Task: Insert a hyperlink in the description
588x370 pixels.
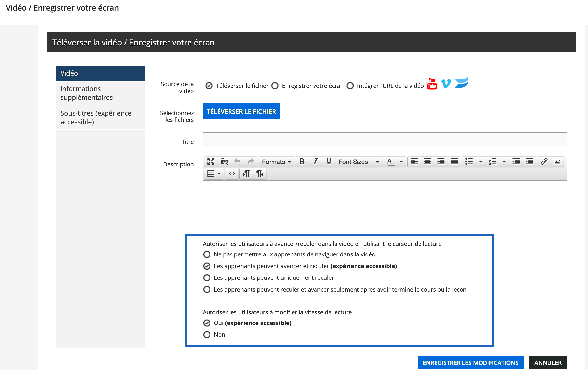Action: [544, 162]
